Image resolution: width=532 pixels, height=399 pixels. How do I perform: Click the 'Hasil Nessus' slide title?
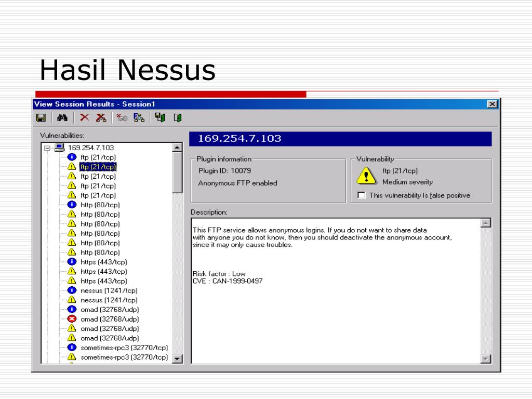tap(128, 70)
